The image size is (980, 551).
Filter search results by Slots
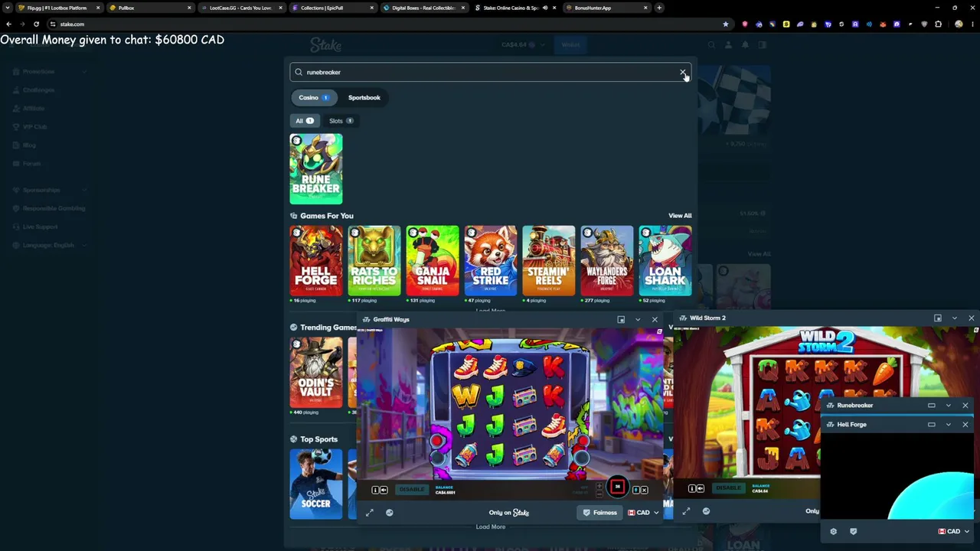tap(341, 121)
